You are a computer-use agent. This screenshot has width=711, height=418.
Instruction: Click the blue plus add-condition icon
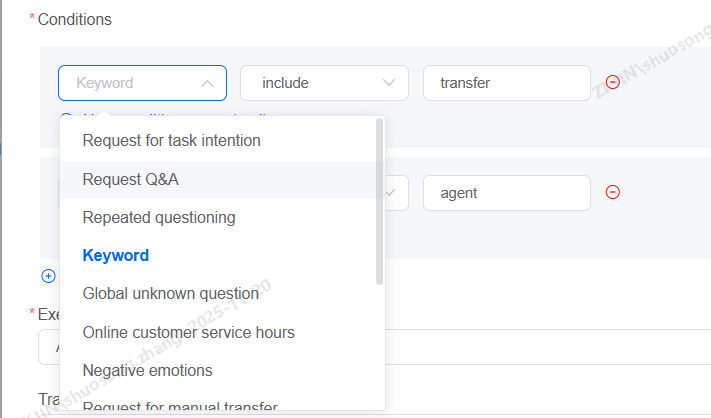pyautogui.click(x=48, y=275)
